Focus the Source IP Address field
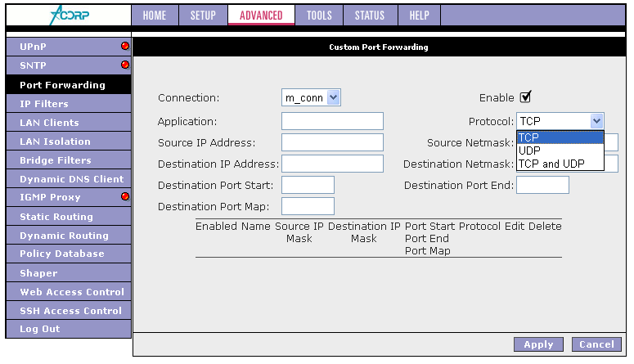634x364 pixels. click(332, 143)
